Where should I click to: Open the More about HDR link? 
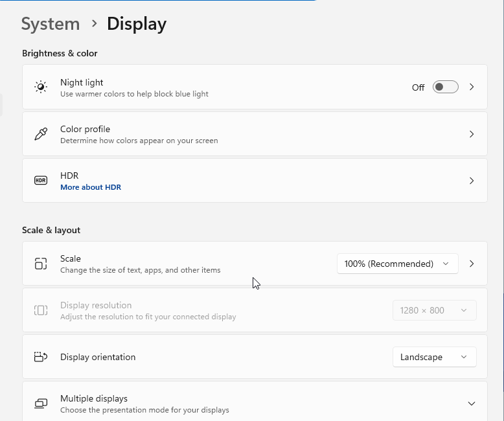91,187
